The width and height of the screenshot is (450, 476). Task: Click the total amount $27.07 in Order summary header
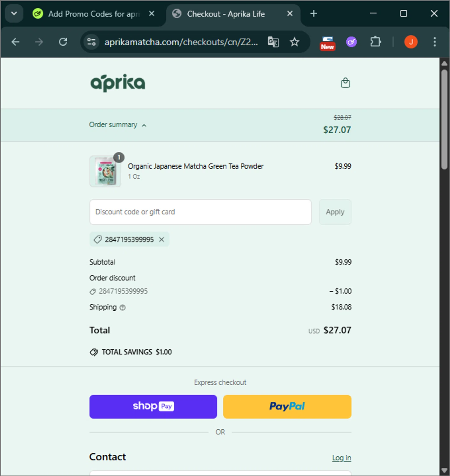(x=337, y=130)
